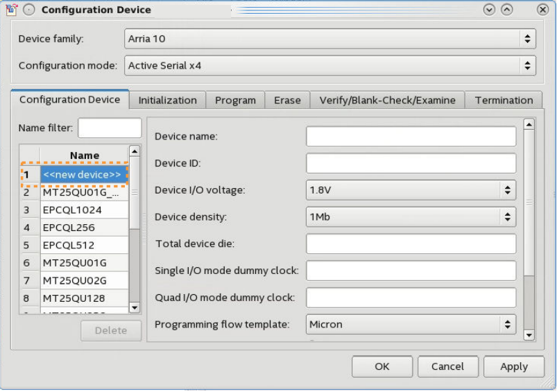Click the settings panel scroll-down arrow
557x392 pixels.
coord(529,334)
